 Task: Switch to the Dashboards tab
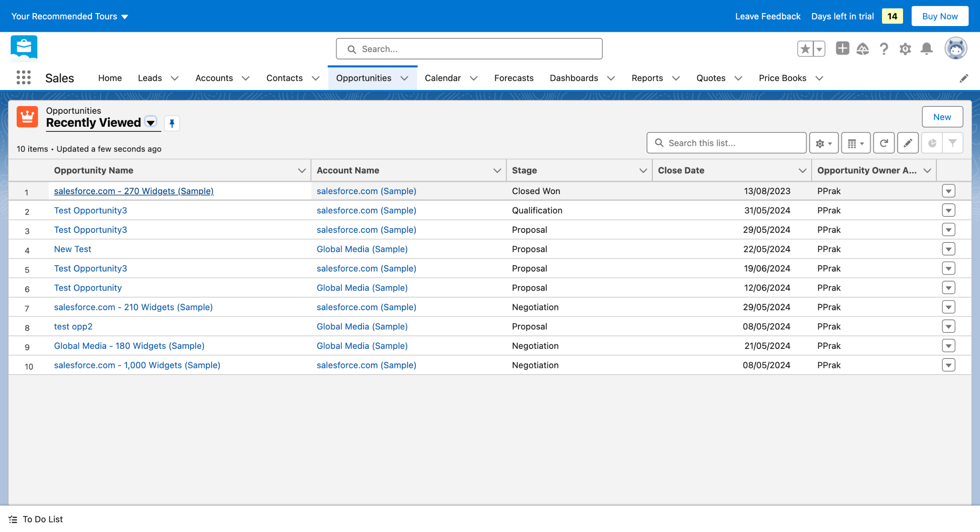coord(574,78)
